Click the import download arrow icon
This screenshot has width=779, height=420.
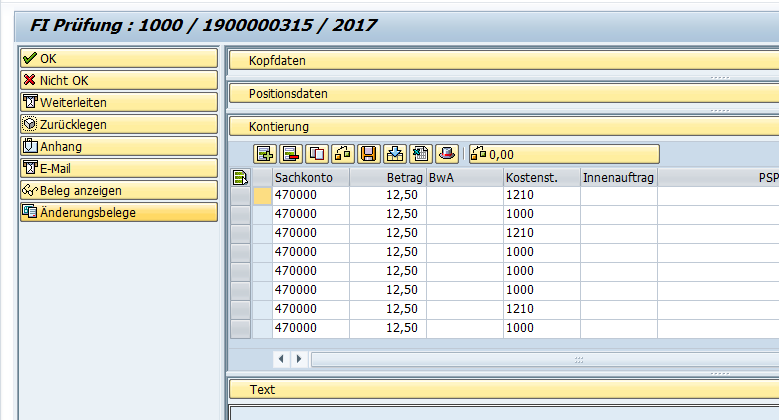pyautogui.click(x=394, y=154)
